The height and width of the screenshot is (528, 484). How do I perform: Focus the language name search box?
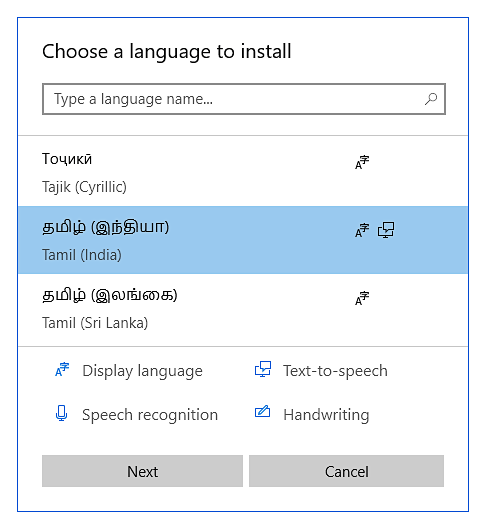(x=244, y=99)
